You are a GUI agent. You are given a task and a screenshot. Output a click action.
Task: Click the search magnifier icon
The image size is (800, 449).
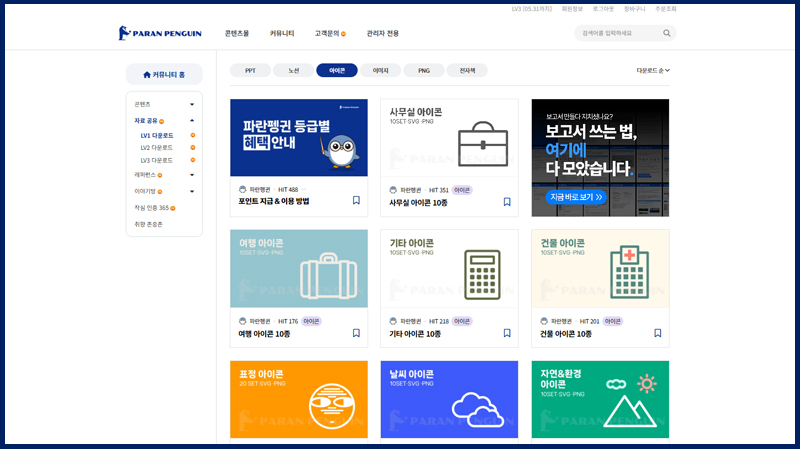pyautogui.click(x=667, y=33)
